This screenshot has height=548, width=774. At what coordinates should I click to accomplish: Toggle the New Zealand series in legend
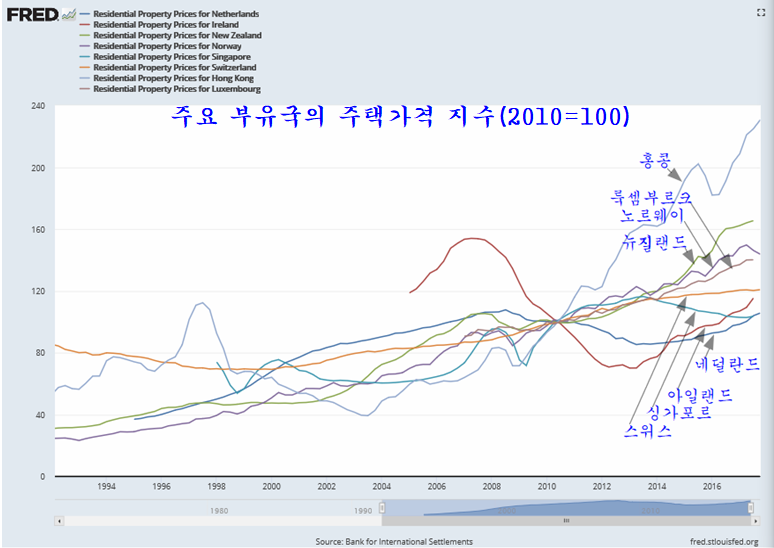coord(170,36)
